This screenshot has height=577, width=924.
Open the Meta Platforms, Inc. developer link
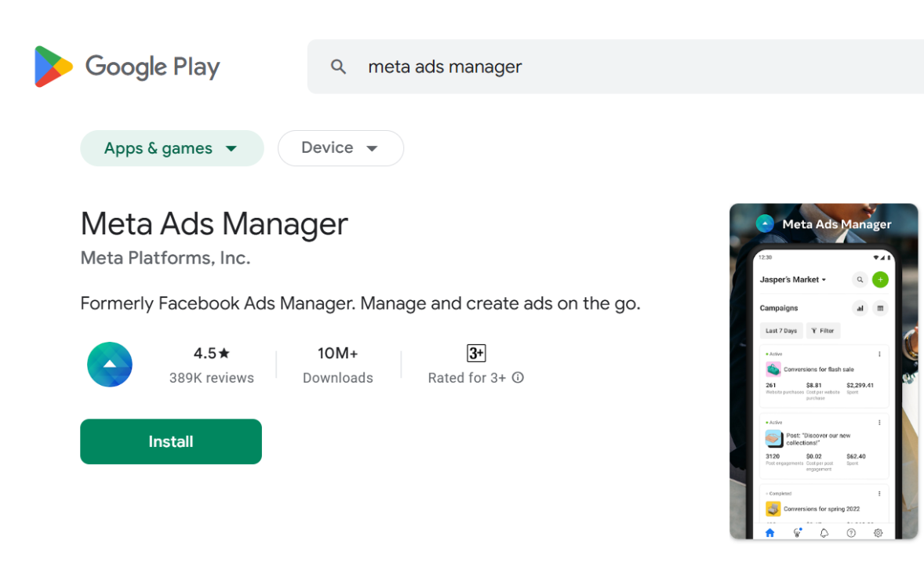coord(166,258)
